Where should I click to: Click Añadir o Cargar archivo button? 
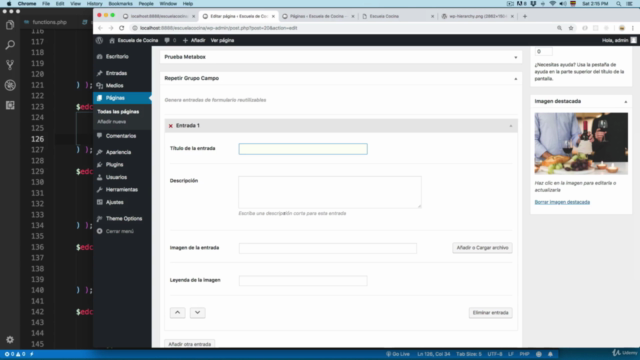pos(482,248)
